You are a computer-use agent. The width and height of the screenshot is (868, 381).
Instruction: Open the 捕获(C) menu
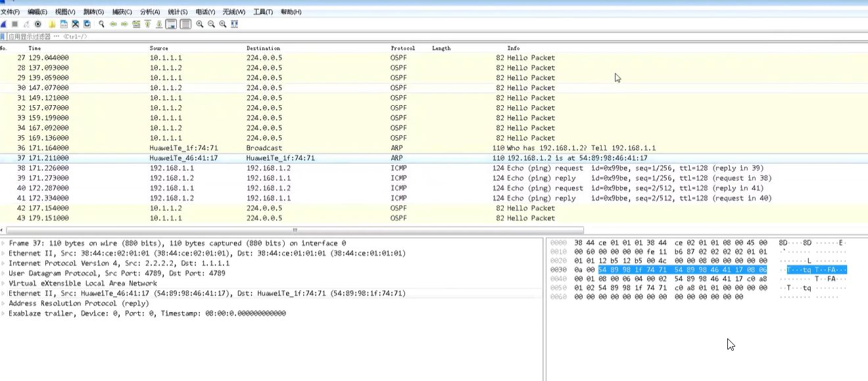pyautogui.click(x=122, y=12)
